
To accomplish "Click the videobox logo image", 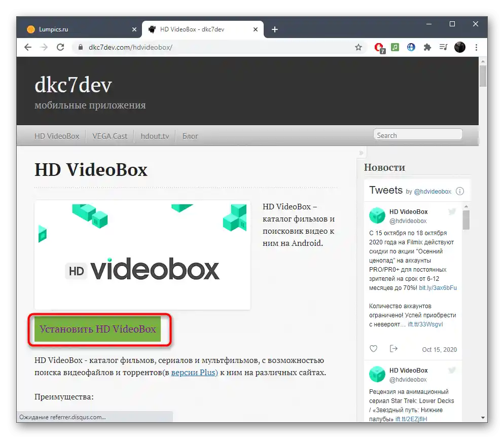I will tap(142, 255).
